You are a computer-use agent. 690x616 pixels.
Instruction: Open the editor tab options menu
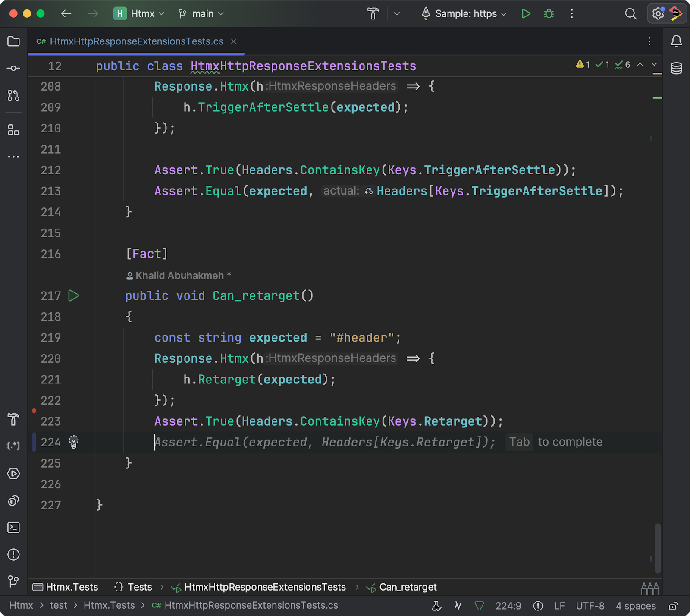coord(649,41)
